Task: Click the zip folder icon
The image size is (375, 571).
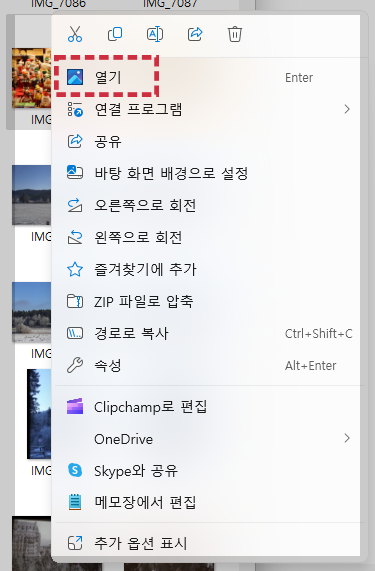Action: (75, 301)
